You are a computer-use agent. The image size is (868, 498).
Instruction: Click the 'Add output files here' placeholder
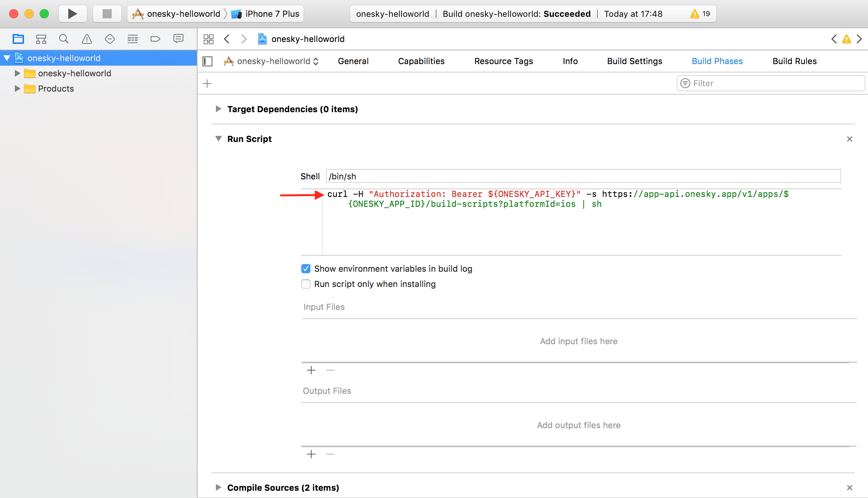coord(579,425)
